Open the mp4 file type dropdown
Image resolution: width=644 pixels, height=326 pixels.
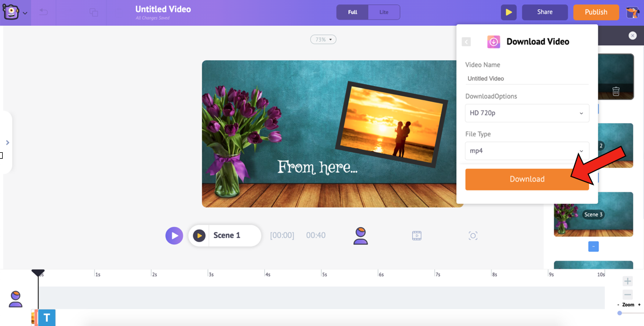527,151
